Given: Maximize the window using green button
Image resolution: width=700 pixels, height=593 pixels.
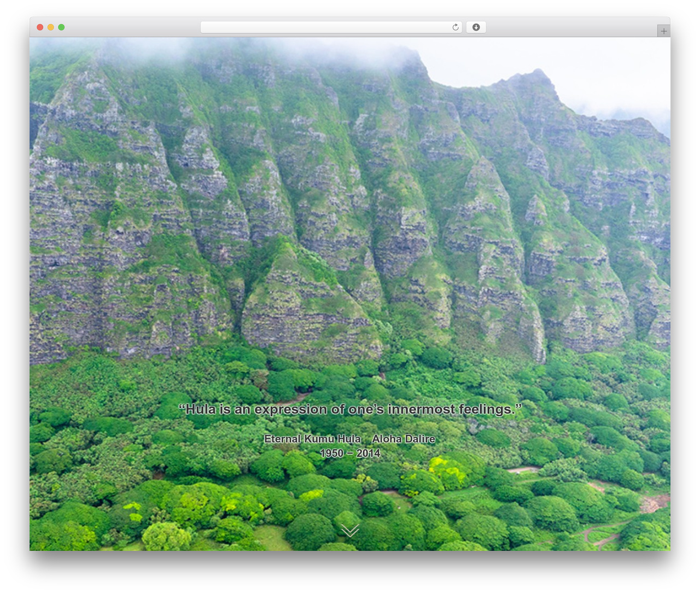Looking at the screenshot, I should 61,27.
